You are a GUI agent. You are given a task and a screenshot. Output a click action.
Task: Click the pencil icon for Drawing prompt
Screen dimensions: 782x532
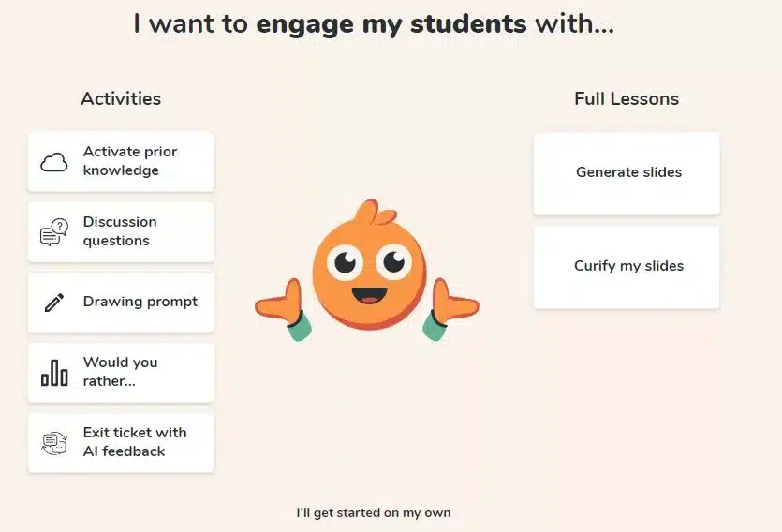(54, 303)
